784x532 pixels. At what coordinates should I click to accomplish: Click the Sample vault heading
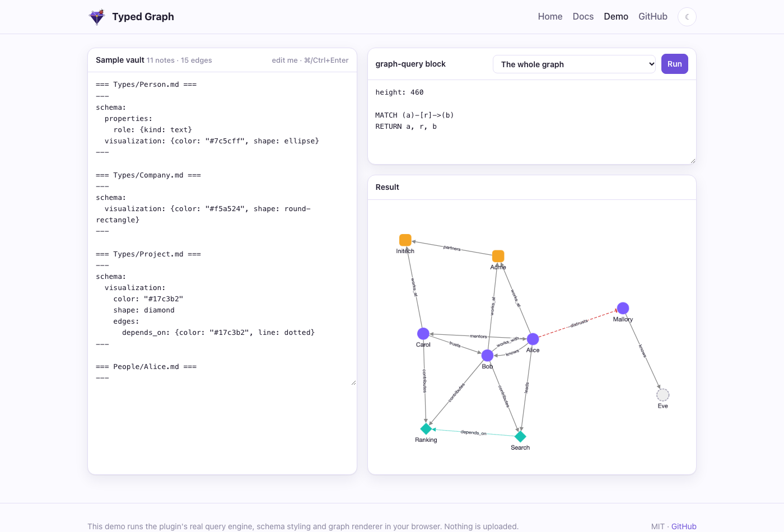(120, 60)
